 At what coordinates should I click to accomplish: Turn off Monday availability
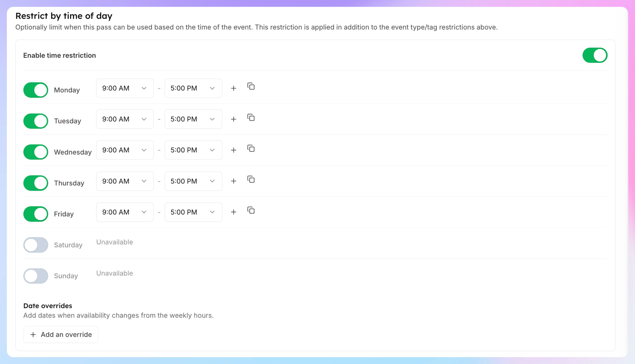(36, 90)
